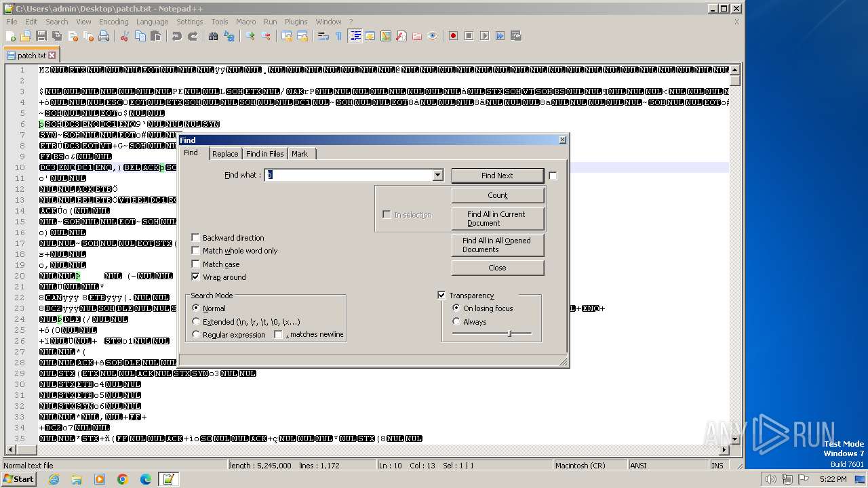Viewport: 868px width, 488px height.
Task: Undo the last action via toolbar
Action: [x=177, y=36]
